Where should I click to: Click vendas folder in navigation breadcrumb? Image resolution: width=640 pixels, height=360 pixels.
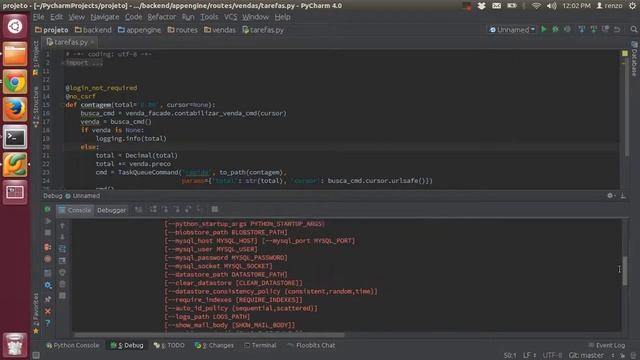(x=220, y=30)
